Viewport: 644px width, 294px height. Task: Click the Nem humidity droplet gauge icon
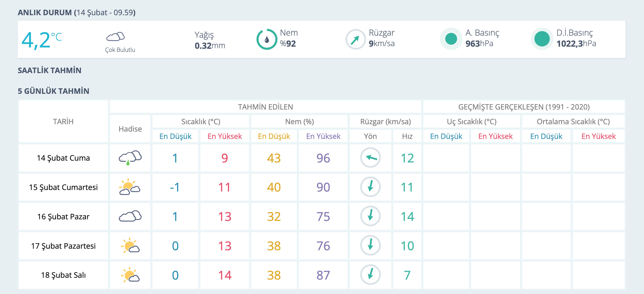click(267, 40)
